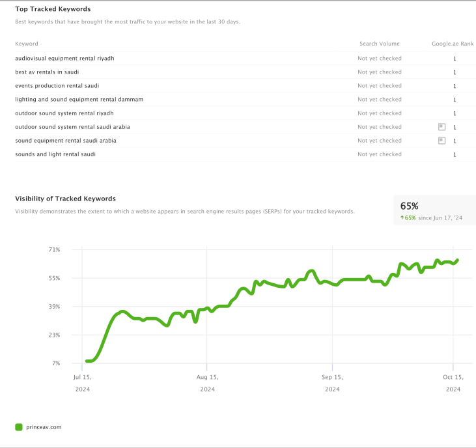The width and height of the screenshot is (476, 448).
Task: Select events production rental saudi keyword
Action: point(57,85)
